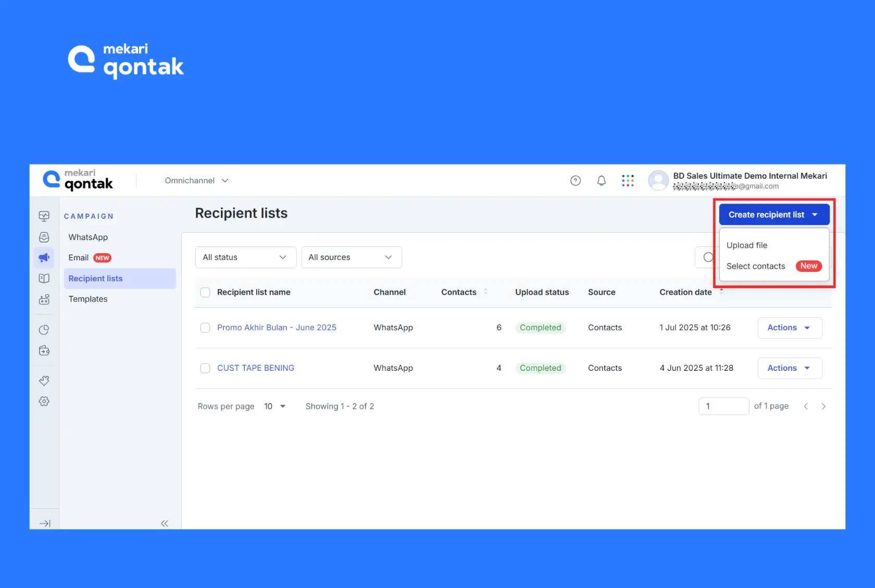Open the pie chart reports icon
This screenshot has height=588, width=875.
[x=44, y=330]
